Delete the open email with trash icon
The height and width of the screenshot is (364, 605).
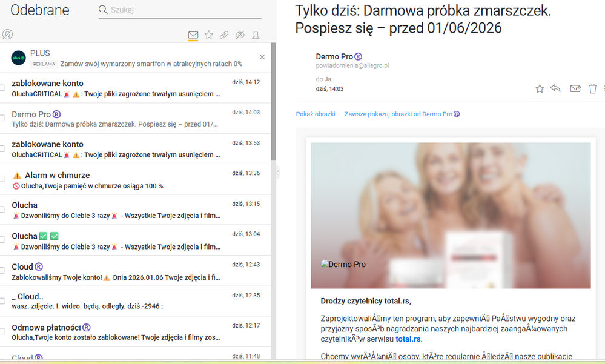pyautogui.click(x=593, y=89)
